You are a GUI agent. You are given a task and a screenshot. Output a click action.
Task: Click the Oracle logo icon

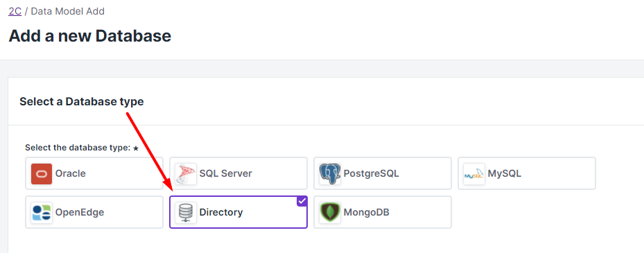pos(42,174)
